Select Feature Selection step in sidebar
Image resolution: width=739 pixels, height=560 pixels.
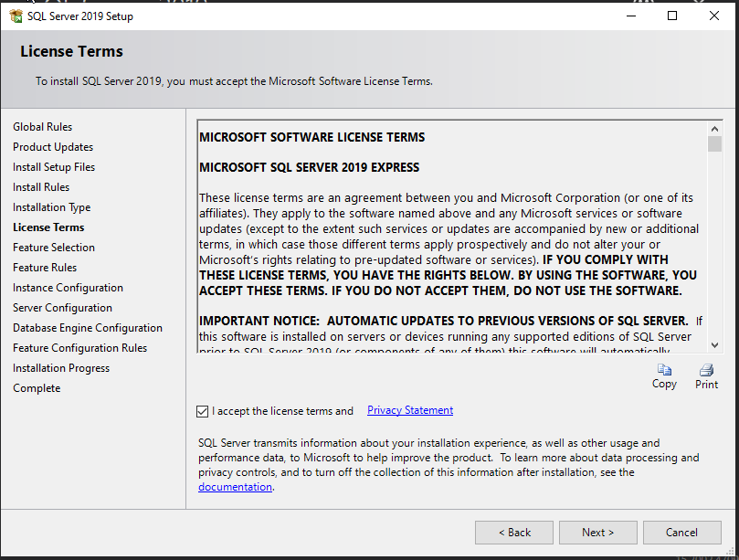(54, 248)
